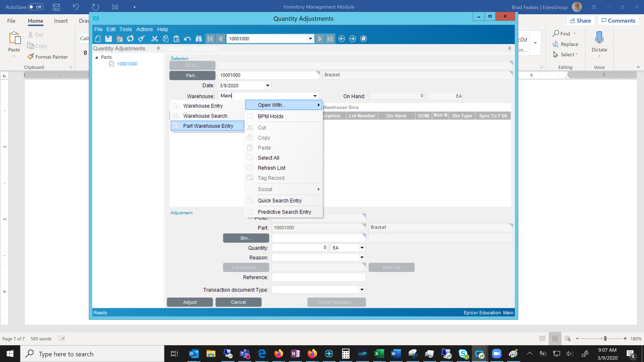
Task: Click the zoom out minus in Word status bar
Action: coord(577,339)
